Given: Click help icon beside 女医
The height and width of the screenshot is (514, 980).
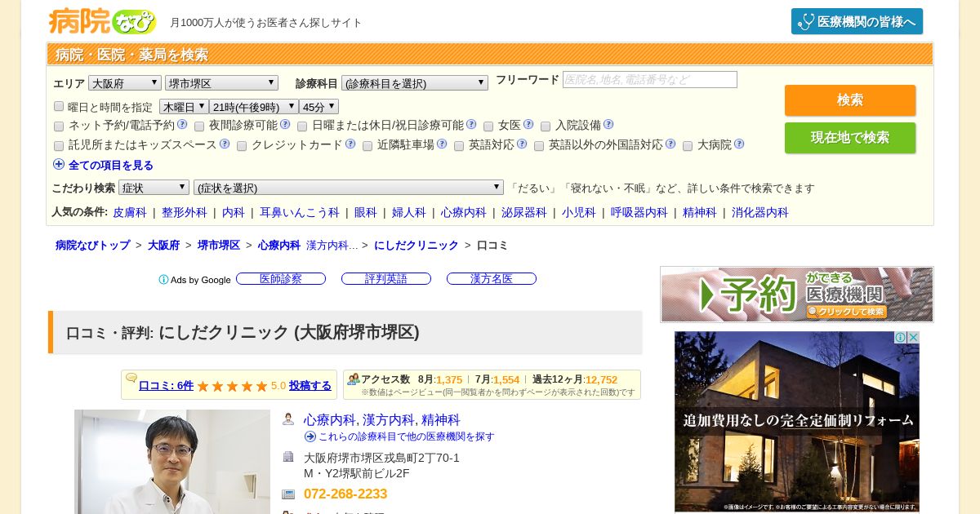Looking at the screenshot, I should click(528, 124).
